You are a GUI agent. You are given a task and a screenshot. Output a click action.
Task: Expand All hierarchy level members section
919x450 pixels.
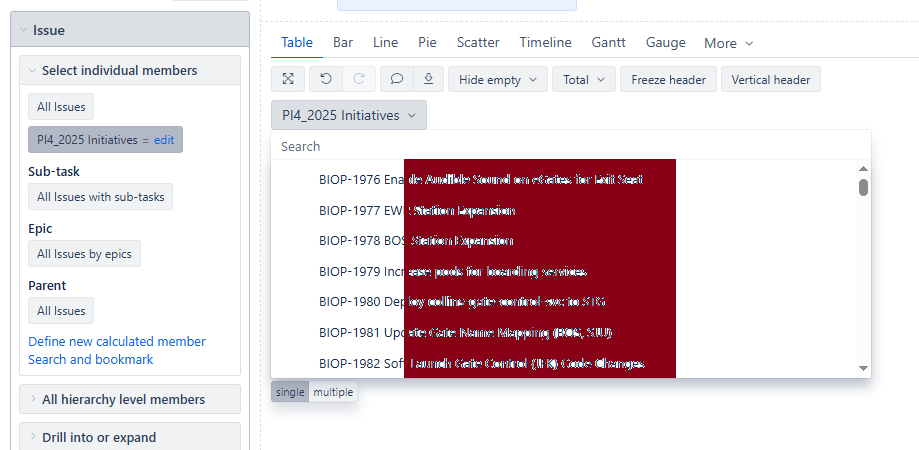(x=130, y=399)
